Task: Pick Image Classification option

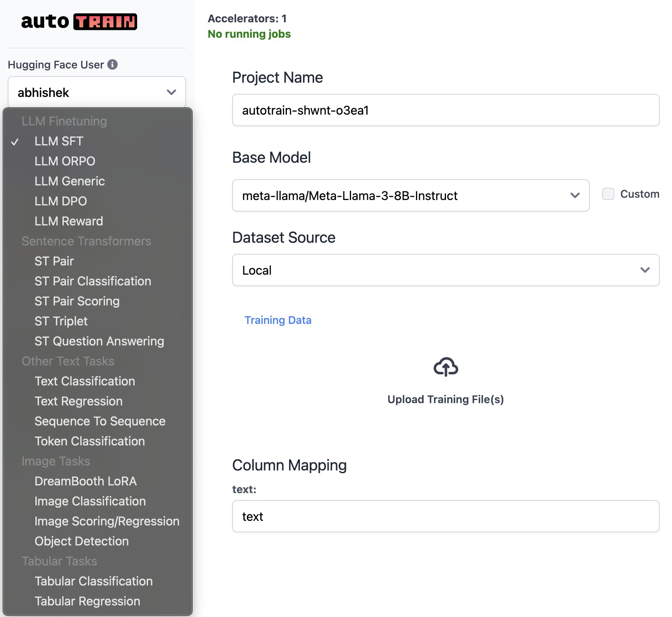Action: [x=98, y=501]
